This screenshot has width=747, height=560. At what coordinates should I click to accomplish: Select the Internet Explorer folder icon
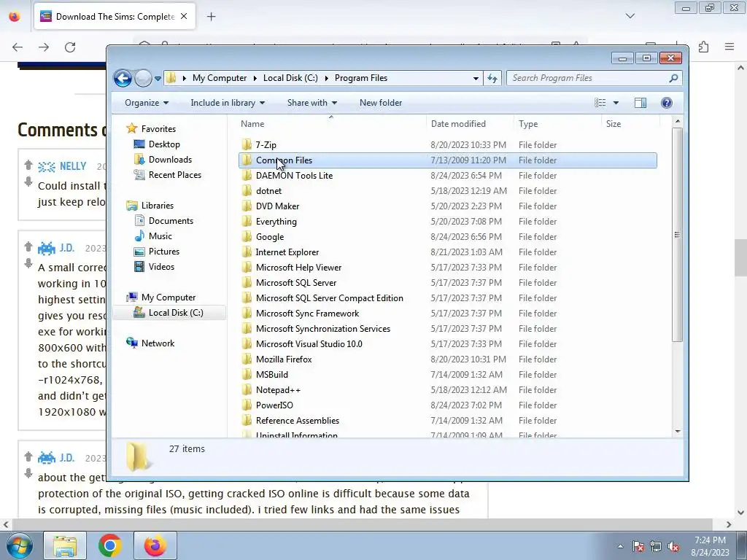tap(247, 252)
